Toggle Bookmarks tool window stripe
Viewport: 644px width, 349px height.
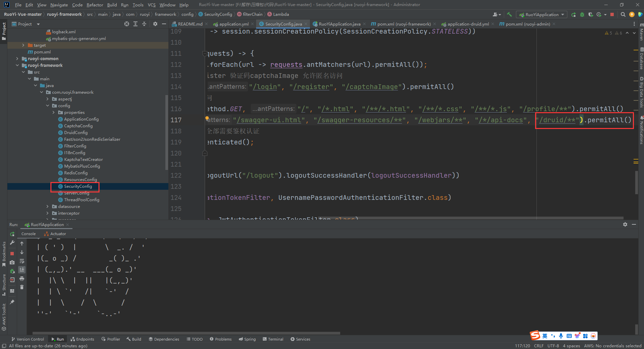(x=4, y=254)
